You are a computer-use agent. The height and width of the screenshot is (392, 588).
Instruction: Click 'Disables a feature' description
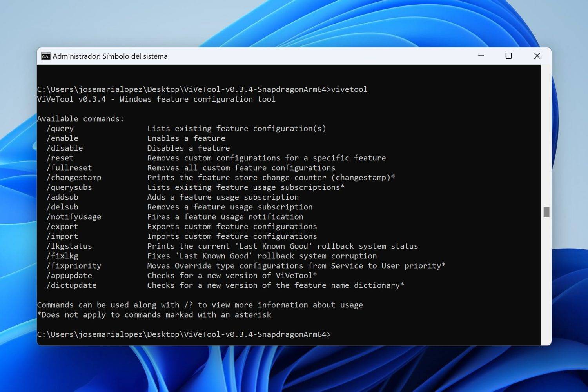(189, 148)
